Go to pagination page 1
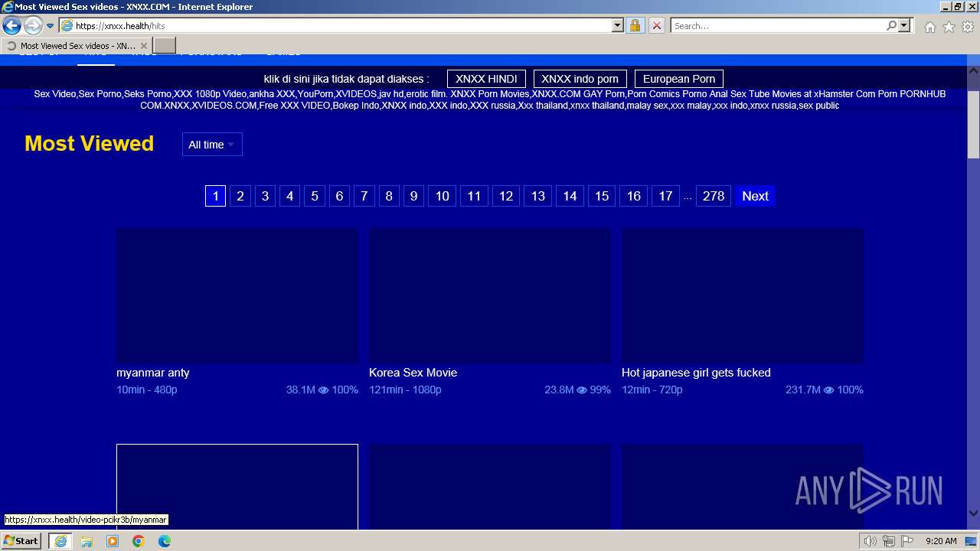Image resolution: width=980 pixels, height=551 pixels. pyautogui.click(x=215, y=196)
